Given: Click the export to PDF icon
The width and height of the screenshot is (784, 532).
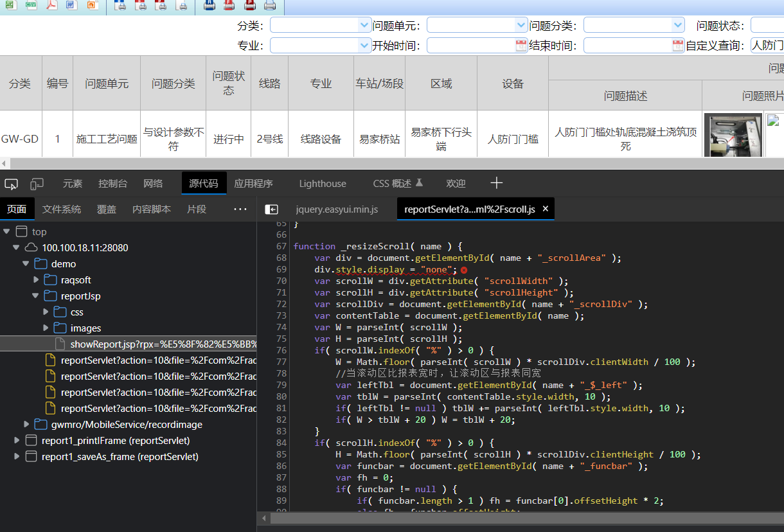Looking at the screenshot, I should point(51,5).
